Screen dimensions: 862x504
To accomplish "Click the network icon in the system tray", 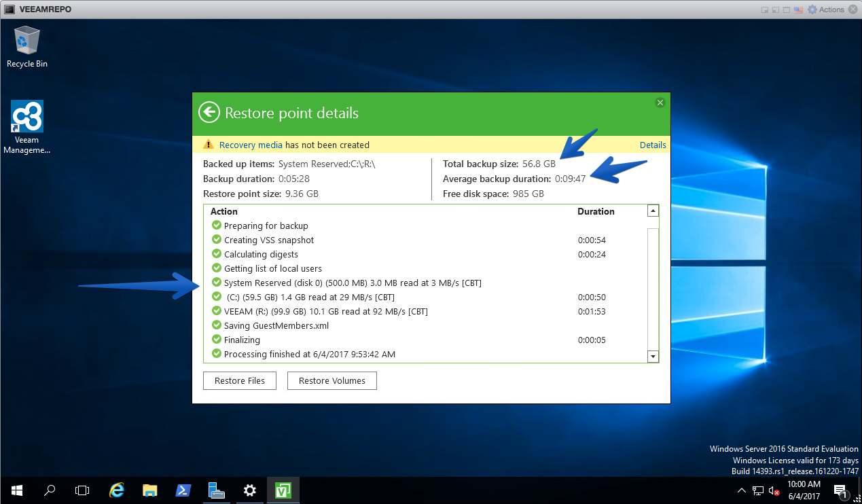I will pyautogui.click(x=757, y=490).
